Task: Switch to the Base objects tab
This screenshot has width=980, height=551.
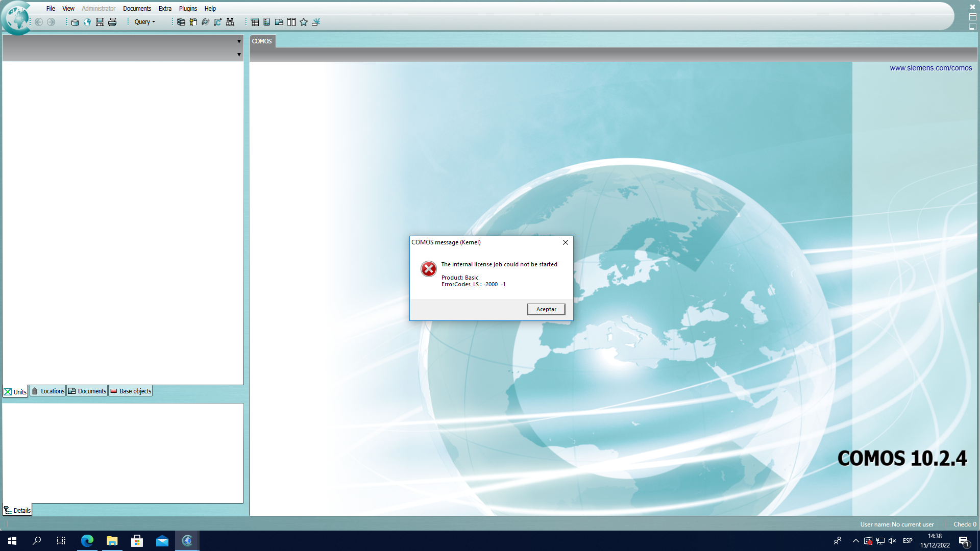Action: coord(131,391)
